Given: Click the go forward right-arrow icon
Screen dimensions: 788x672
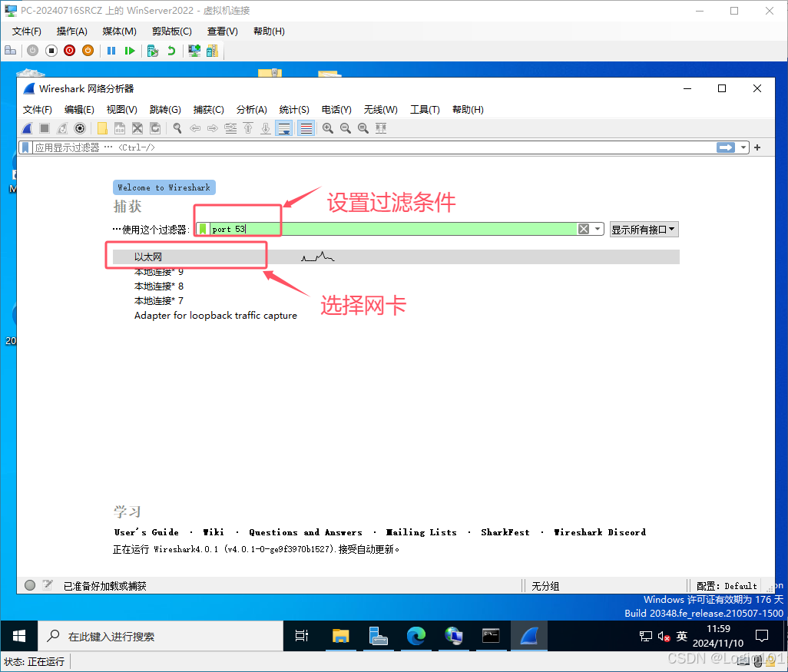Looking at the screenshot, I should [x=213, y=128].
